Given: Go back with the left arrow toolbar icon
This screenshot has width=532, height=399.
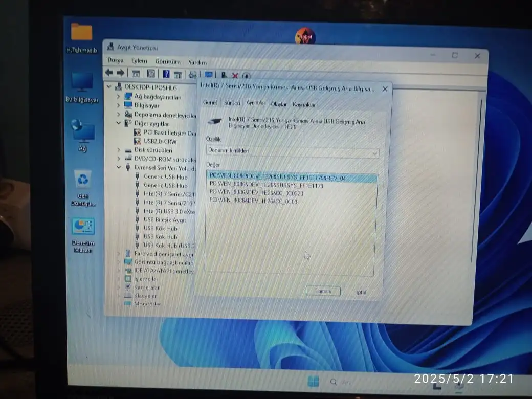Looking at the screenshot, I should [109, 72].
